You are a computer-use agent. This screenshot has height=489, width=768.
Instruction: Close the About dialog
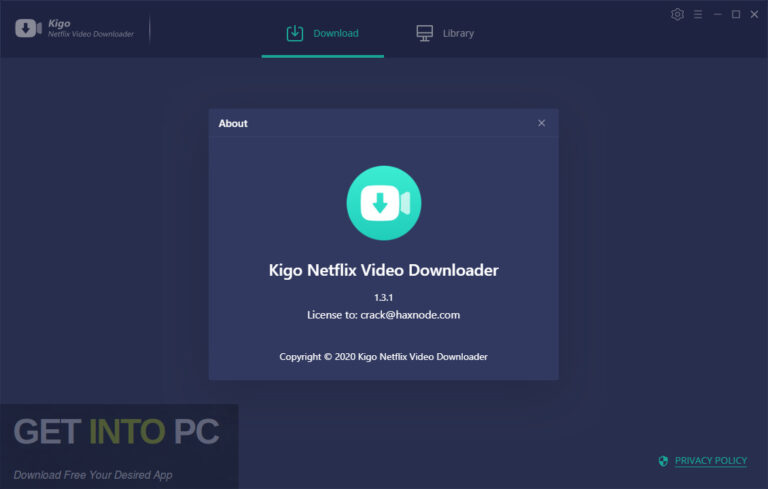[541, 123]
